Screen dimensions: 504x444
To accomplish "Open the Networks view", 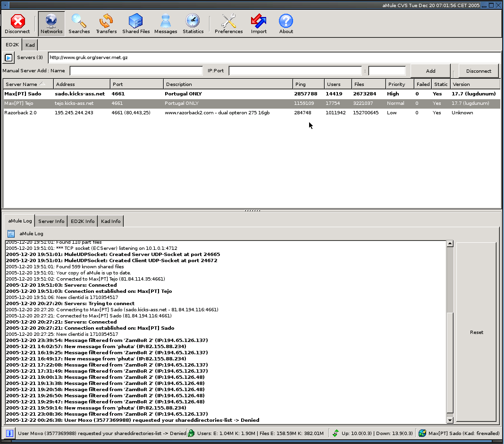I will (x=51, y=24).
